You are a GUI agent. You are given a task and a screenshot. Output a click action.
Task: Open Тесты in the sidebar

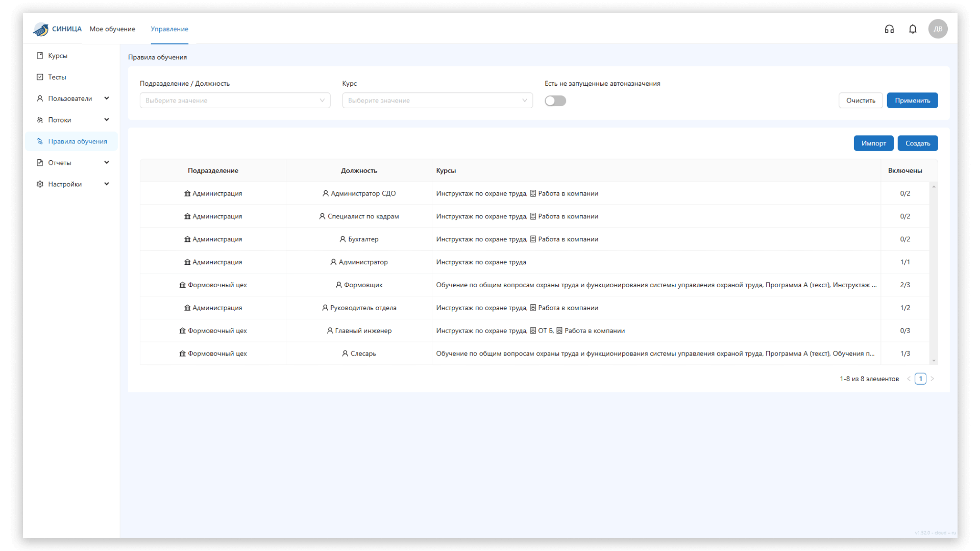[x=57, y=77]
